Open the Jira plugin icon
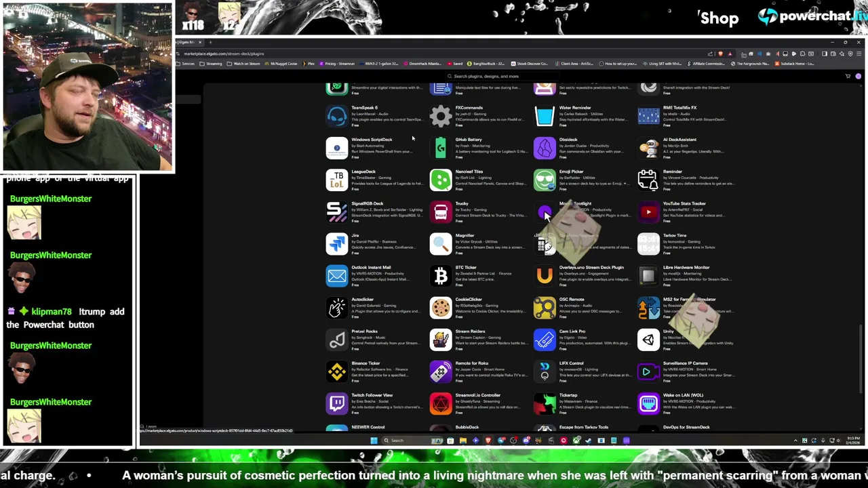This screenshot has width=868, height=488. (337, 244)
